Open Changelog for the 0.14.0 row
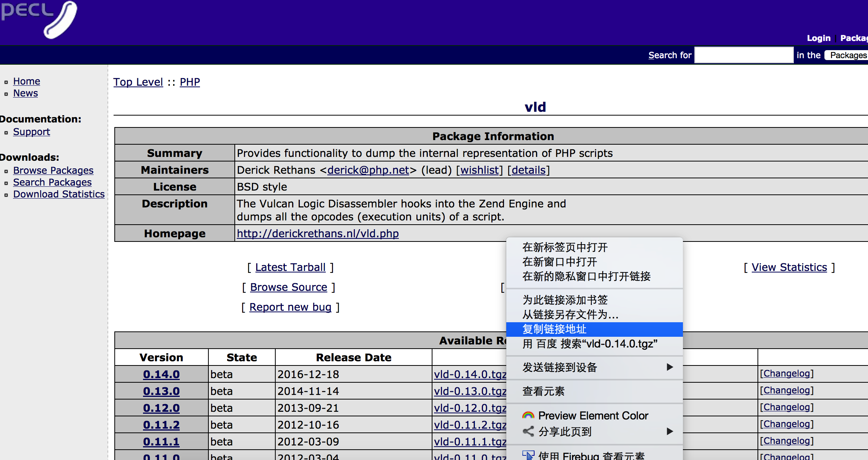The width and height of the screenshot is (868, 460). click(x=787, y=374)
